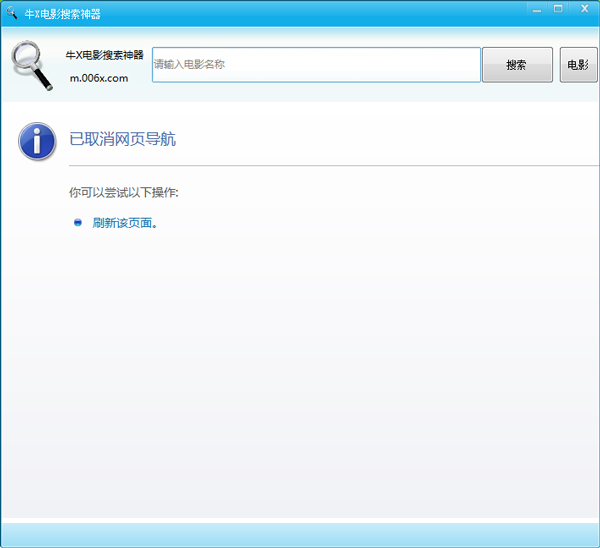Click the blue bullet beside 刷新该页面

[x=78, y=222]
